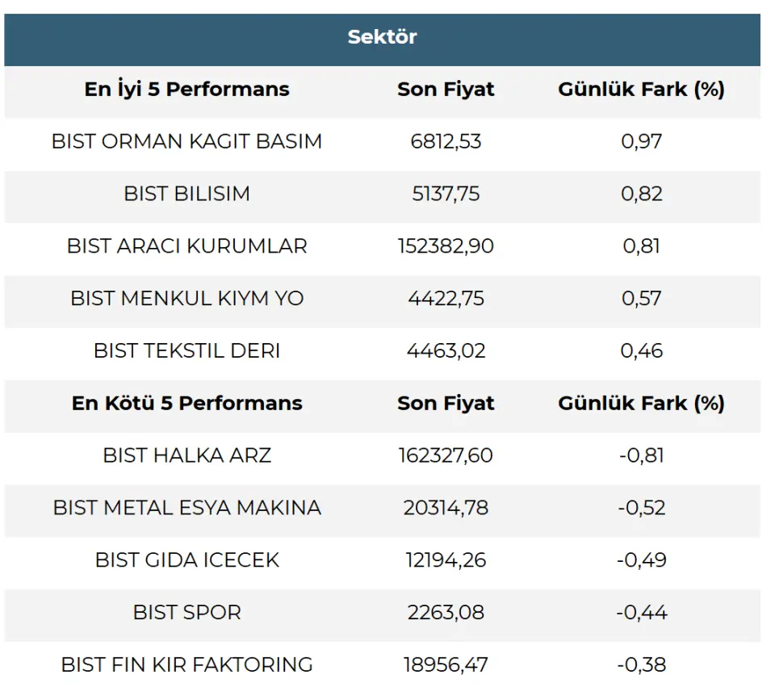Select the BIST BILISIM sector
The image size is (775, 700).
tap(186, 194)
